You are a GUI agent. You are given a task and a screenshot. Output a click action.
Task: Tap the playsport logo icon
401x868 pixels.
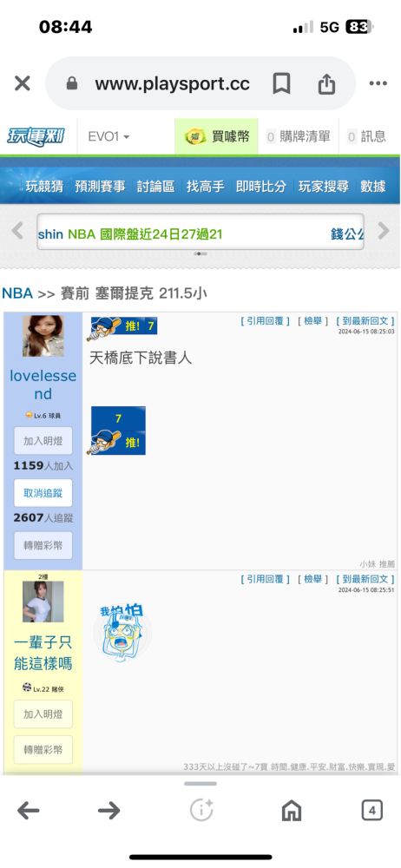(36, 135)
